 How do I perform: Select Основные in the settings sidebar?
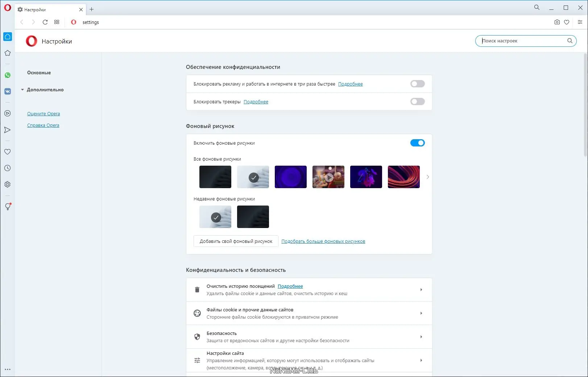[x=38, y=72]
